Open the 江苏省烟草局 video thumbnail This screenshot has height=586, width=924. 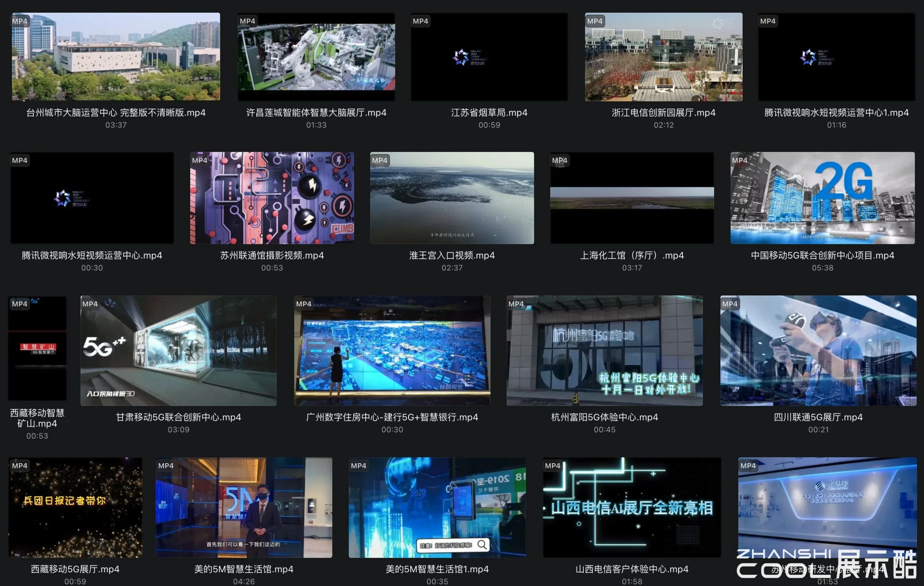pyautogui.click(x=489, y=56)
